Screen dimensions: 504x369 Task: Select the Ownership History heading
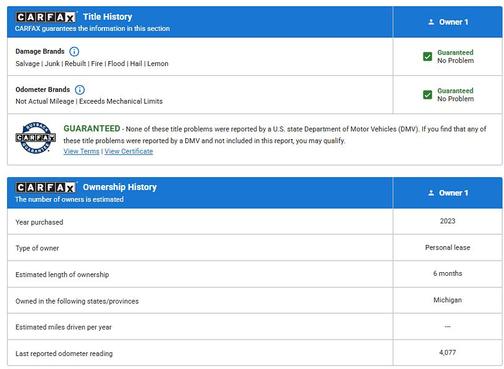coord(120,187)
